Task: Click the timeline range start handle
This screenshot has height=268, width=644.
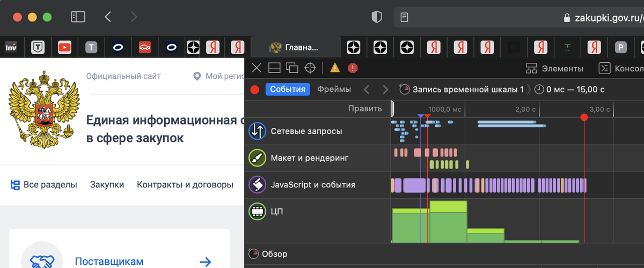Action: coord(392,109)
